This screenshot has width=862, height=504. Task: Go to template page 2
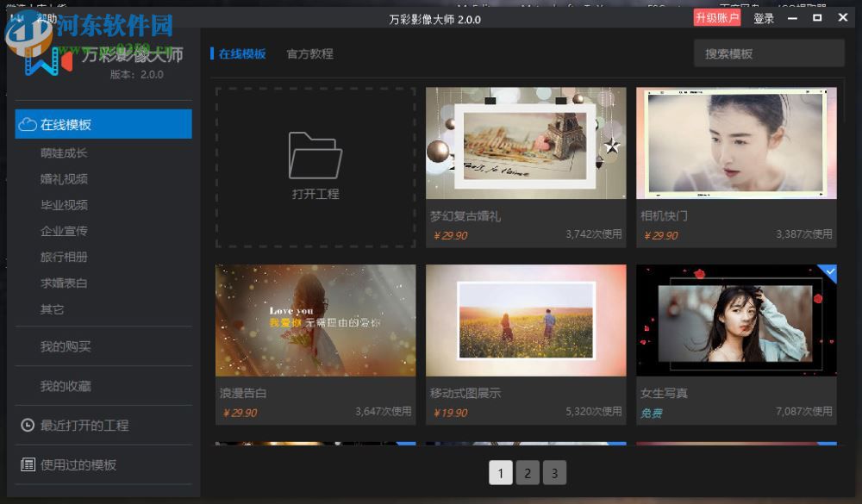pyautogui.click(x=528, y=472)
